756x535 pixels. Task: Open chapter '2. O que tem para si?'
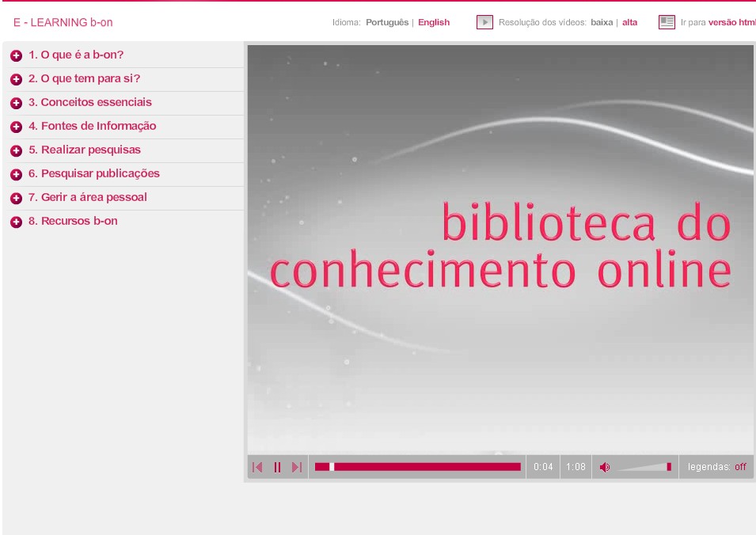85,78
